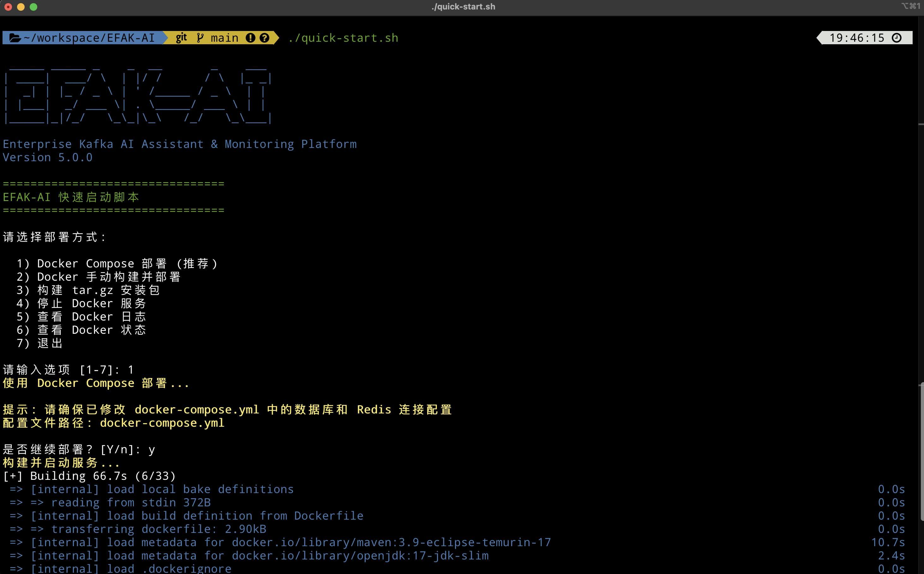Click the green full-screen window button
The width and height of the screenshot is (924, 574).
coord(33,7)
